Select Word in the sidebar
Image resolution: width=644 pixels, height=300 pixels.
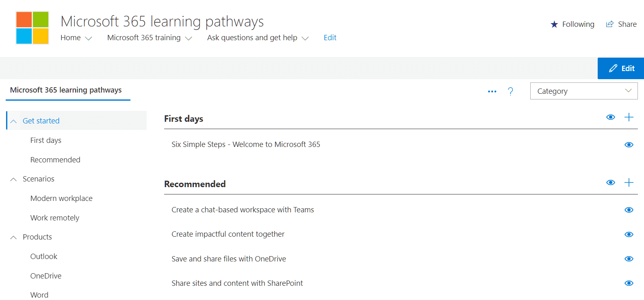click(39, 295)
